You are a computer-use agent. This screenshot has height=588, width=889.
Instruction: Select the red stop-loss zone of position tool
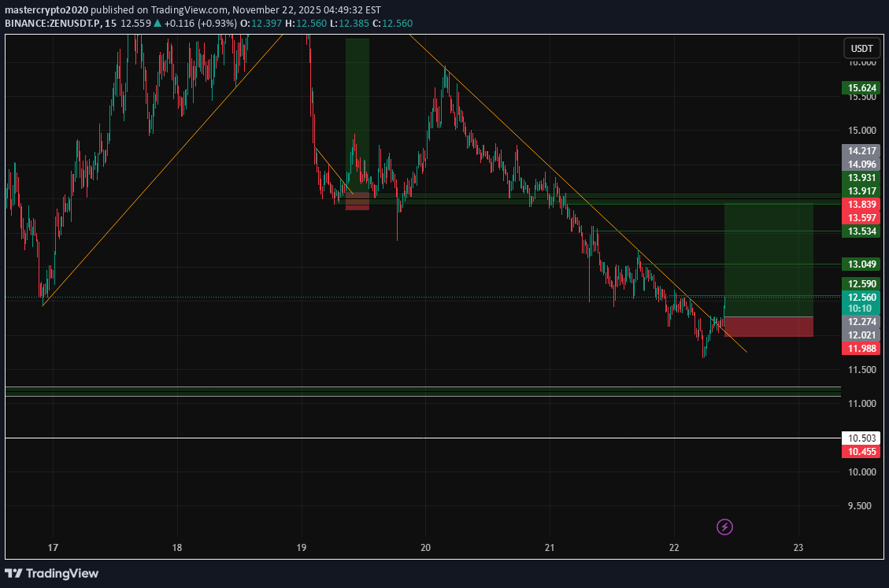click(768, 325)
